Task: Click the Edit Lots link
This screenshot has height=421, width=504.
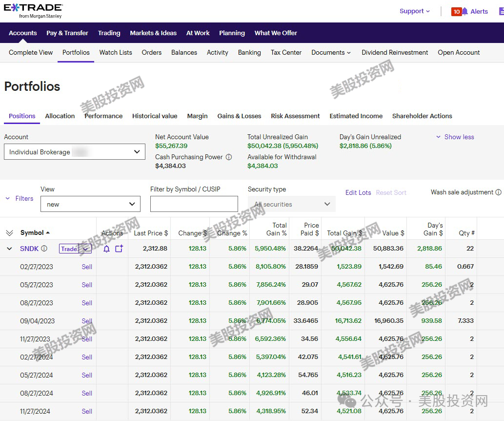Action: pyautogui.click(x=358, y=192)
